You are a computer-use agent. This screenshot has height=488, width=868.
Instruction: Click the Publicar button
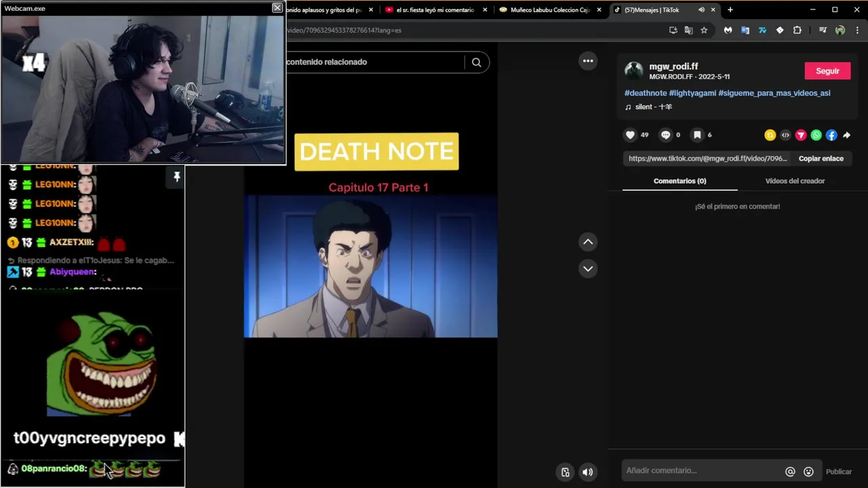point(839,472)
